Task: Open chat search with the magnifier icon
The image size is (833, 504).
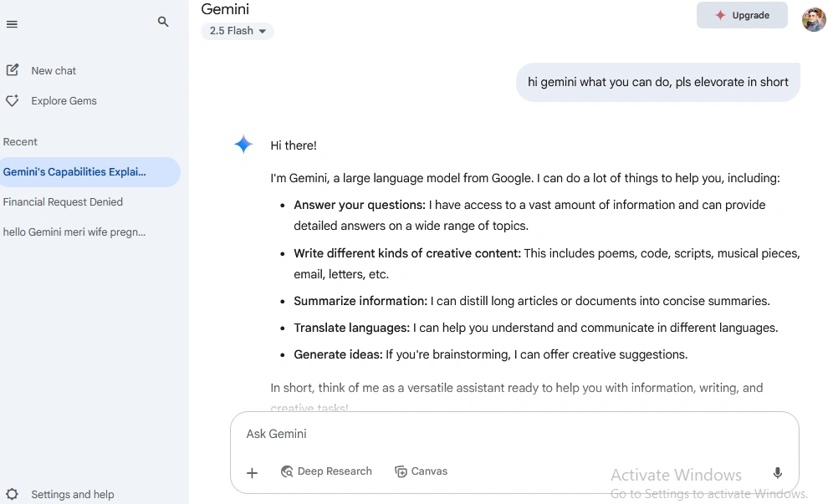Action: pyautogui.click(x=163, y=22)
